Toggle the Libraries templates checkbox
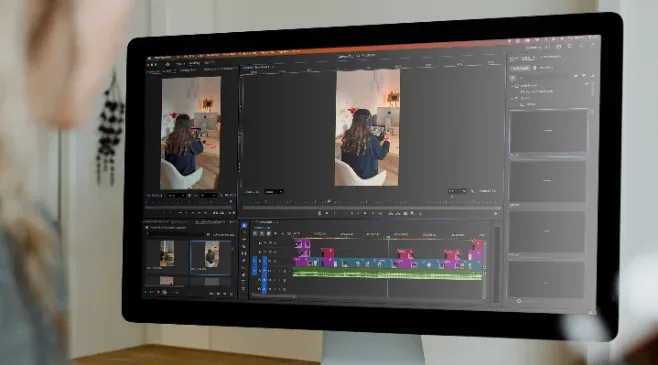The width and height of the screenshot is (658, 365). tap(517, 98)
